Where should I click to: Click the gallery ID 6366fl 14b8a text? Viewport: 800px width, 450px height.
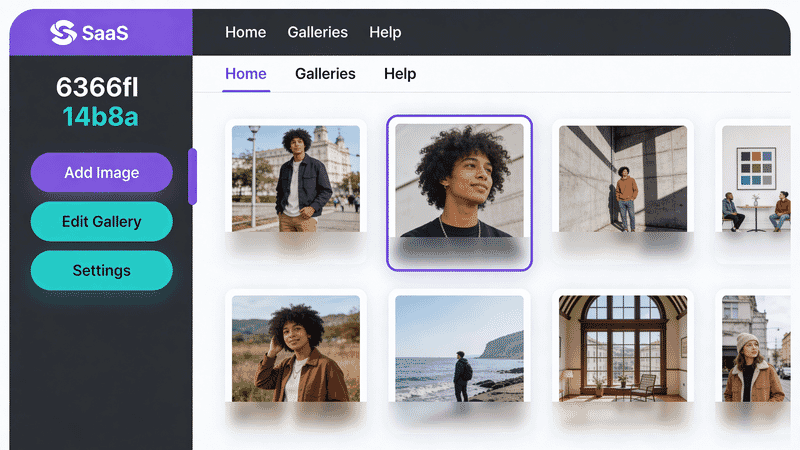pyautogui.click(x=98, y=102)
